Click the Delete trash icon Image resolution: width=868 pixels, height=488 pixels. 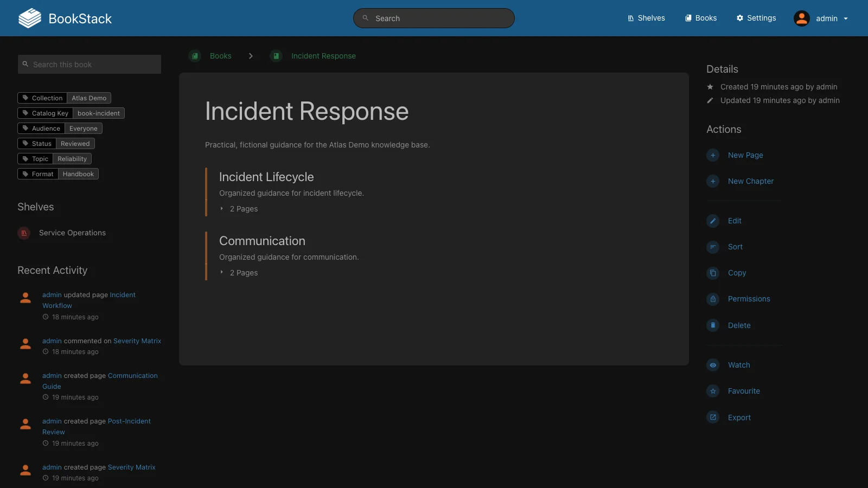pos(713,325)
